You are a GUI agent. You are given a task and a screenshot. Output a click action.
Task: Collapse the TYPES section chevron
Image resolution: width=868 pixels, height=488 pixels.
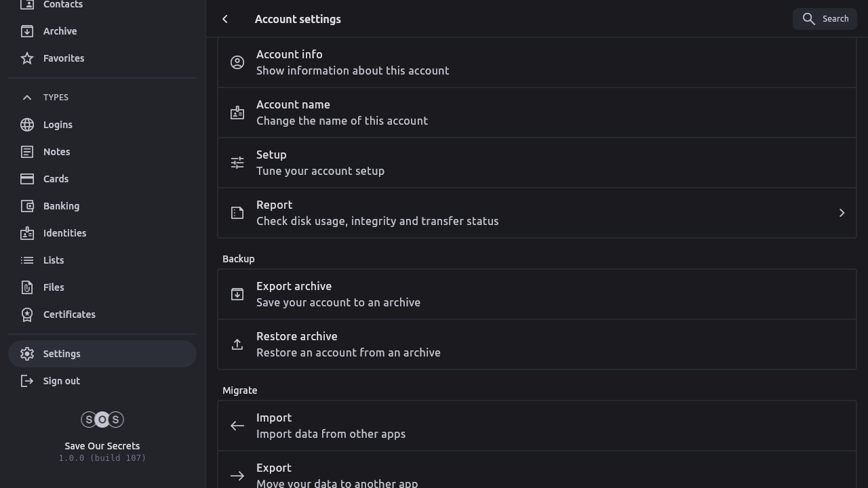tap(27, 98)
